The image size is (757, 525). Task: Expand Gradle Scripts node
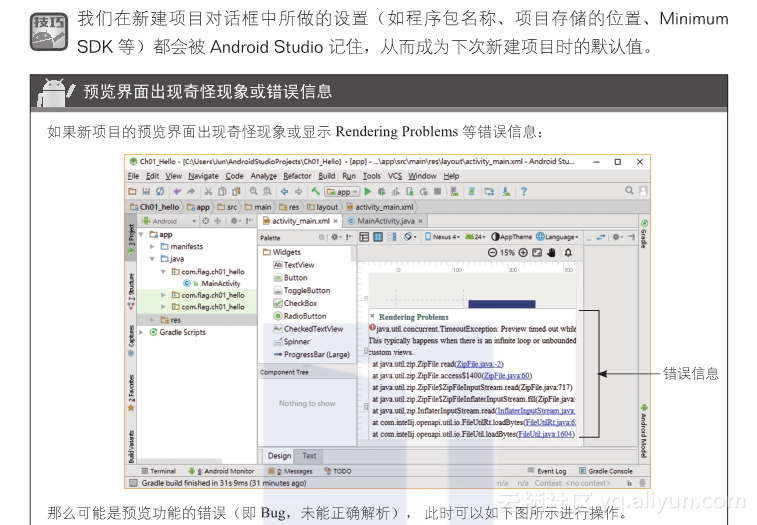point(141,332)
